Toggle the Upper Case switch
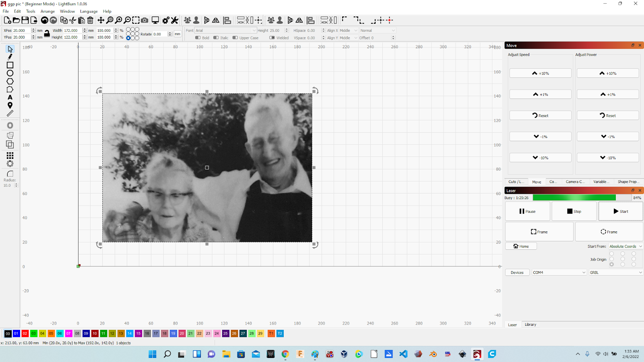The width and height of the screenshot is (644, 362). click(x=235, y=38)
